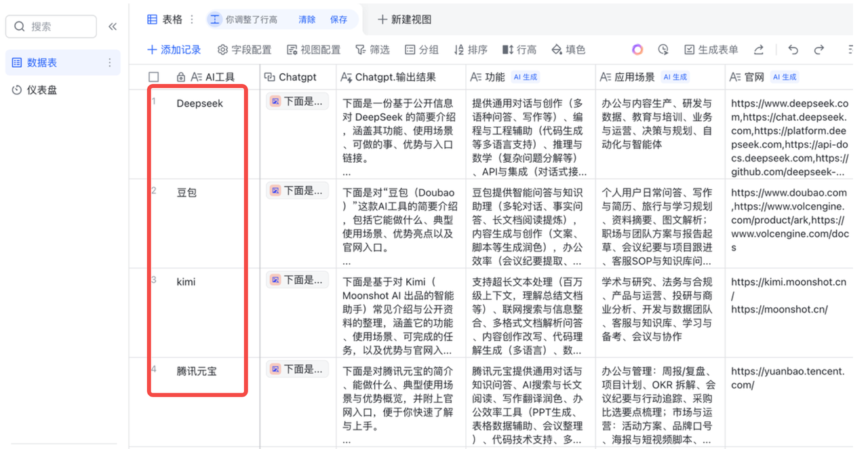Click the clock history icon
This screenshot has height=449, width=868.
point(663,50)
